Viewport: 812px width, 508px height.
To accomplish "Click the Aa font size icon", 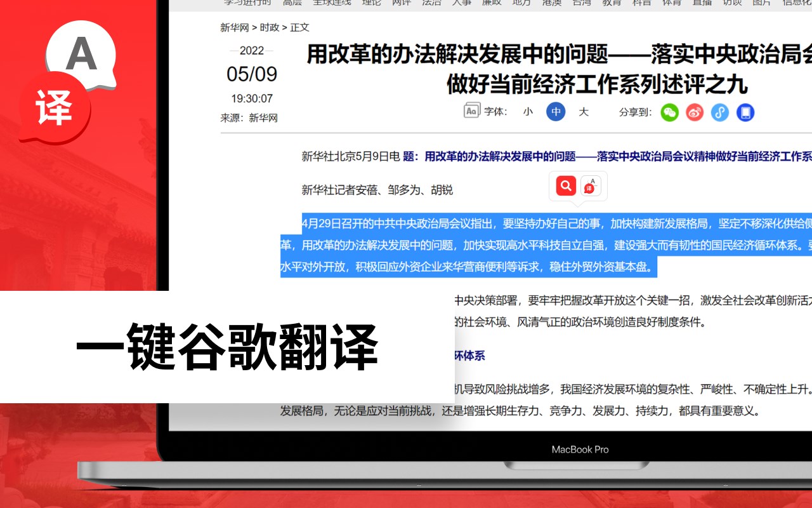I will 471,111.
